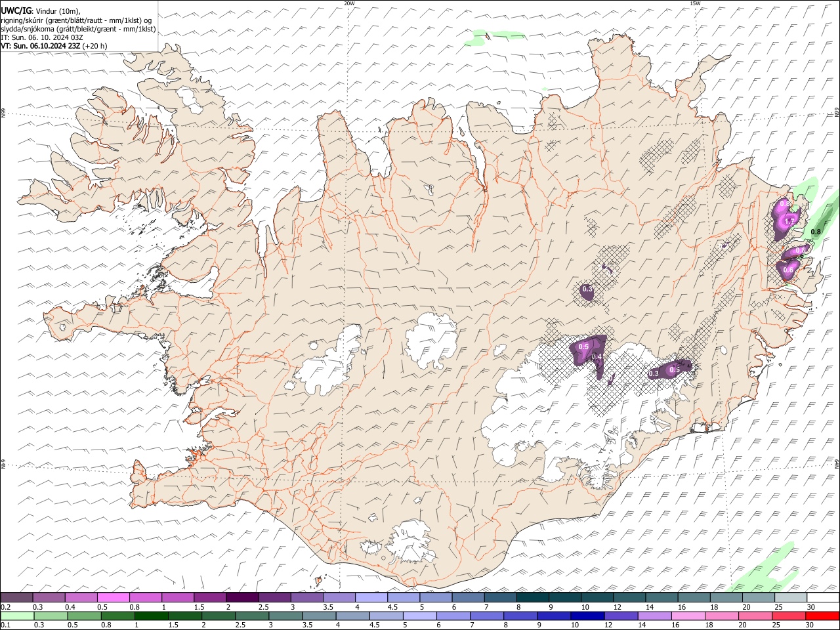Select the initial time 'IT: Sun. 06. 10. 2024 03Z'
Image resolution: width=840 pixels, height=630 pixels.
pos(42,37)
